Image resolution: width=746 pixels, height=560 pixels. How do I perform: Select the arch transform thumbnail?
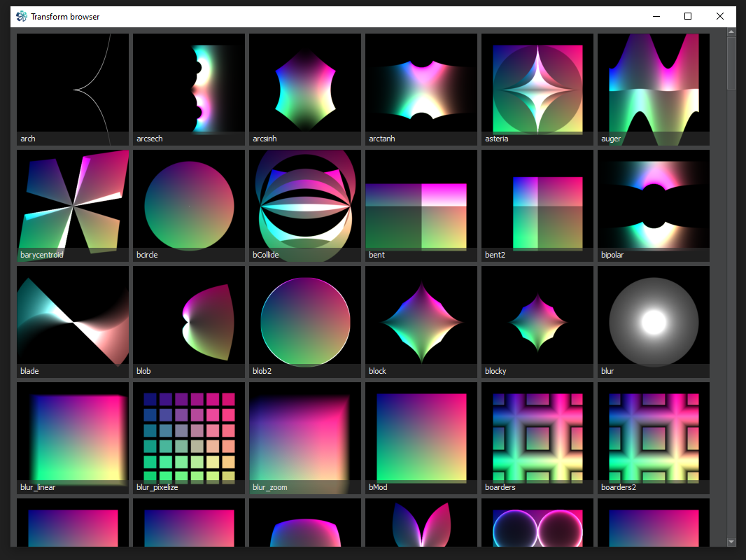coord(73,90)
